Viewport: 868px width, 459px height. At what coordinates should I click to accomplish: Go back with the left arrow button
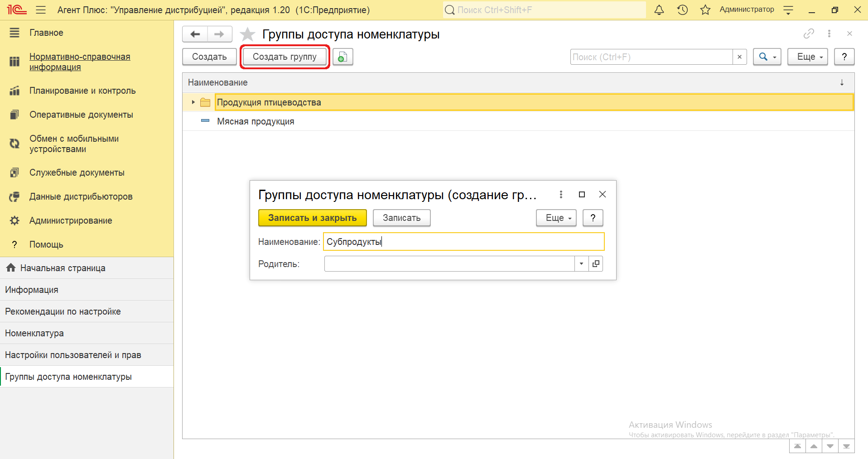tap(195, 34)
